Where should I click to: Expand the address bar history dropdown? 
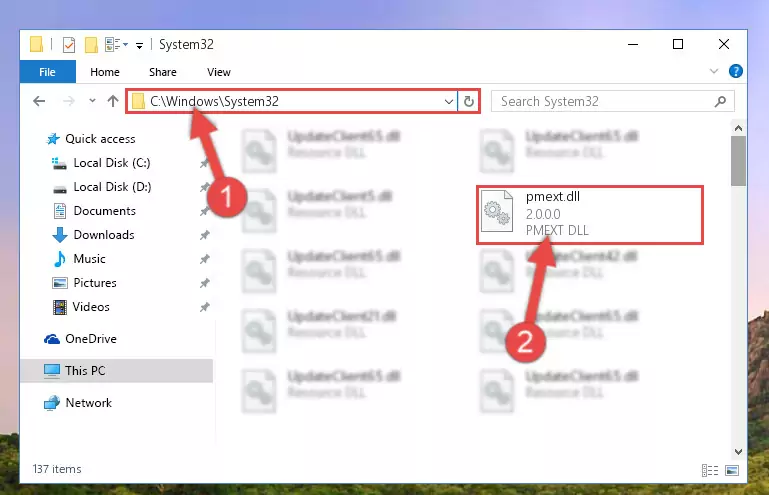coord(449,102)
